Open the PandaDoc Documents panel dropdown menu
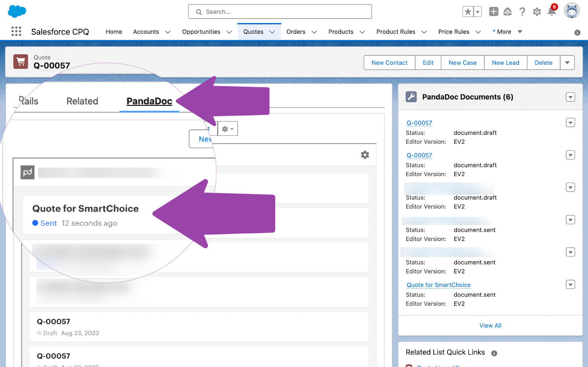This screenshot has height=367, width=588. [x=570, y=97]
